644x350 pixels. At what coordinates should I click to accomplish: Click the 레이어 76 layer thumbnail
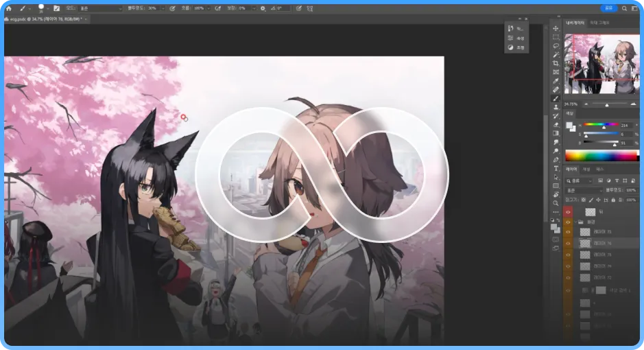[585, 243]
